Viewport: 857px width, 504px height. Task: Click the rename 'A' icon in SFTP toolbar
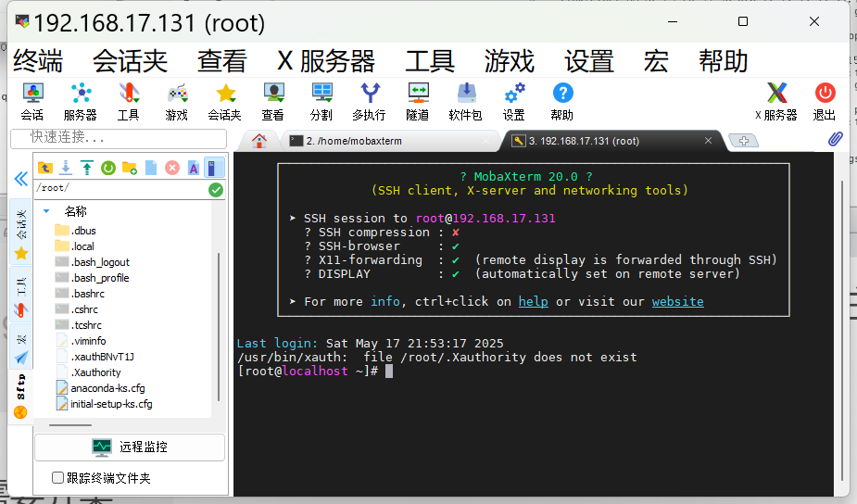click(194, 168)
